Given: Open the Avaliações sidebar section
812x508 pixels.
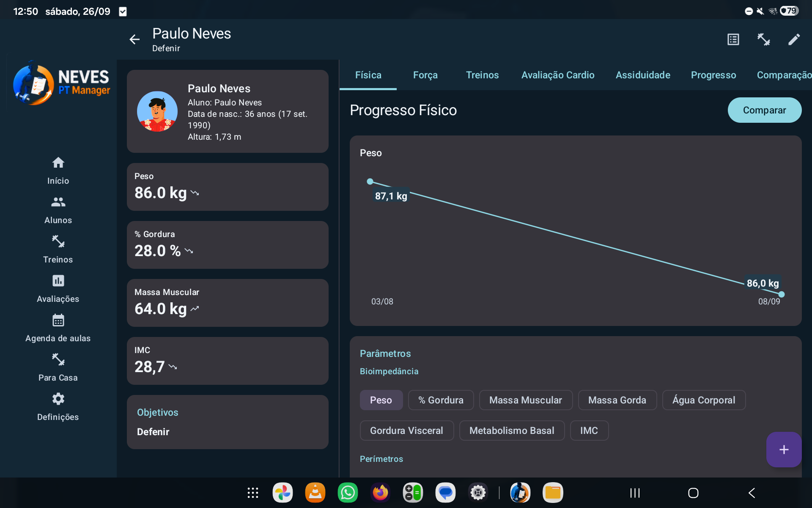Looking at the screenshot, I should coord(58,289).
